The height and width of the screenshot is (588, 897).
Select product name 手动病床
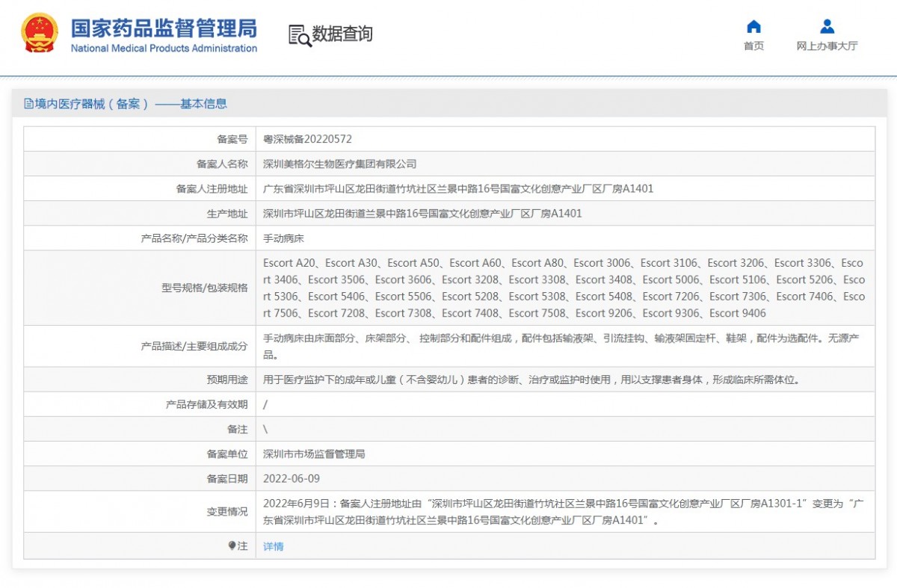coord(283,238)
